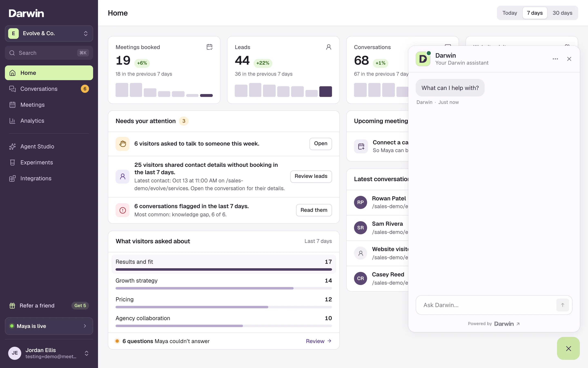Click the Conversations chat bubbles icon
Screen dimensions: 588x368
coord(12,89)
